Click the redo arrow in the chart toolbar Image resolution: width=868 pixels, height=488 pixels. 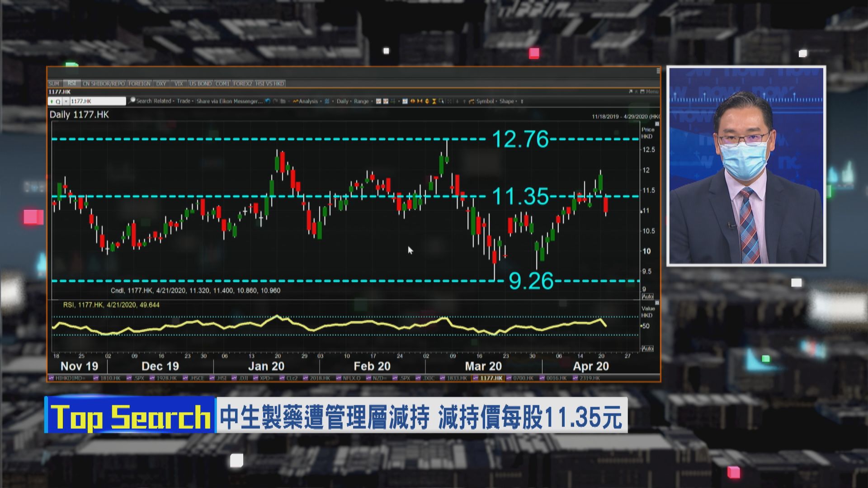275,101
